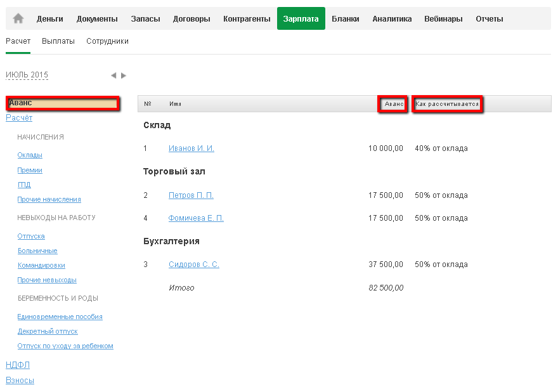This screenshot has width=558, height=392.
Task: Open the Отчеты section
Action: pyautogui.click(x=489, y=19)
